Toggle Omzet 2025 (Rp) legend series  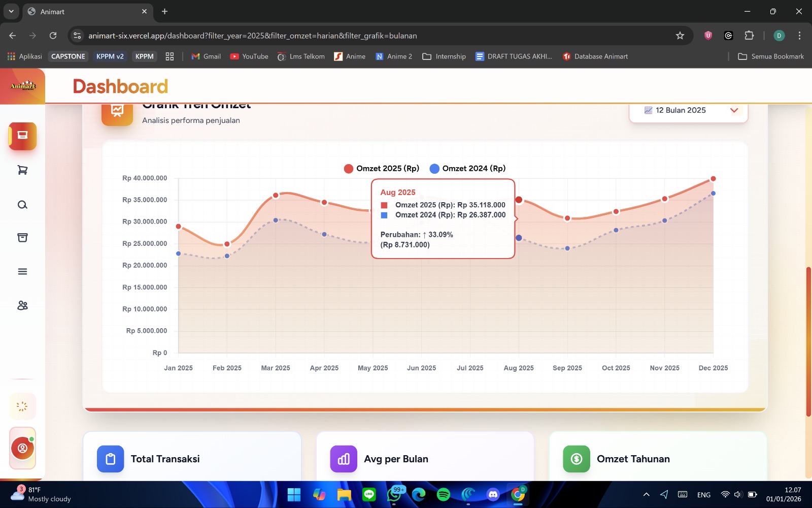[382, 169]
